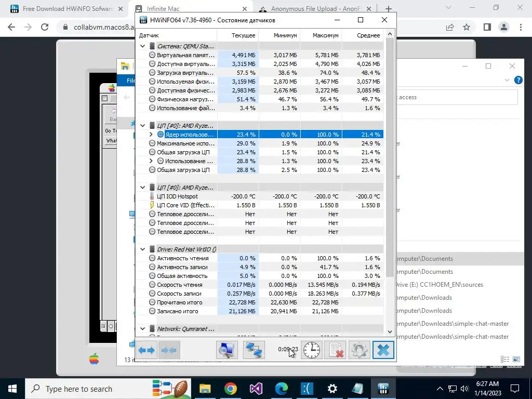The height and width of the screenshot is (399, 532).
Task: Click the Среднее column header
Action: (363, 35)
